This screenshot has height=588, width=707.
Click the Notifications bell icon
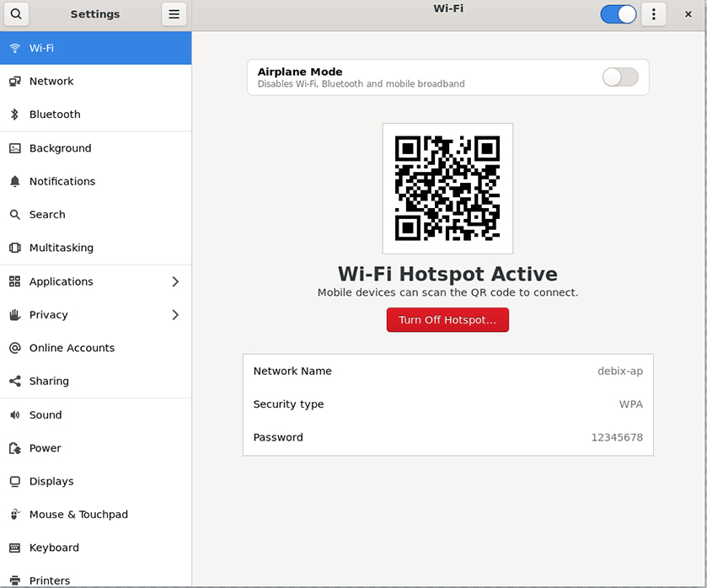click(15, 181)
